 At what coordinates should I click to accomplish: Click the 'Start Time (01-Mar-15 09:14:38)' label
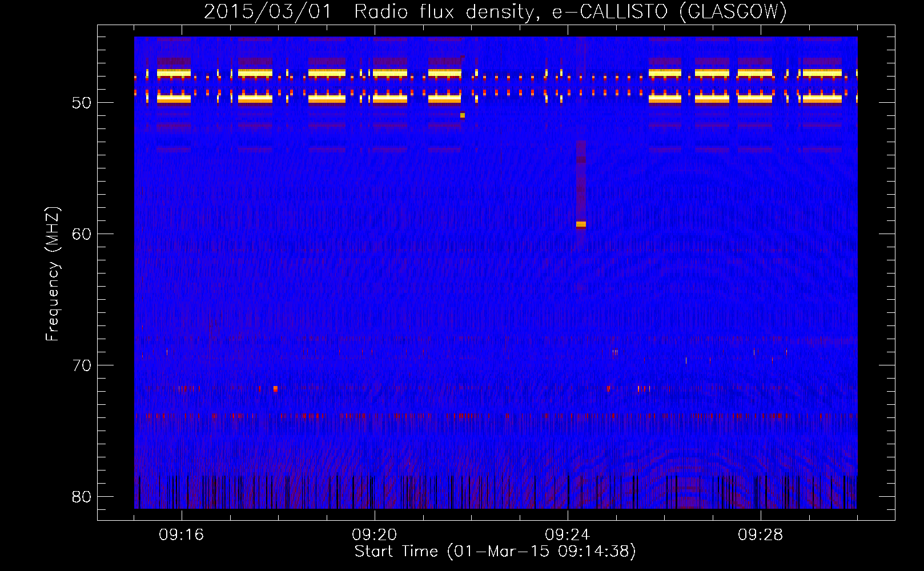click(x=495, y=552)
